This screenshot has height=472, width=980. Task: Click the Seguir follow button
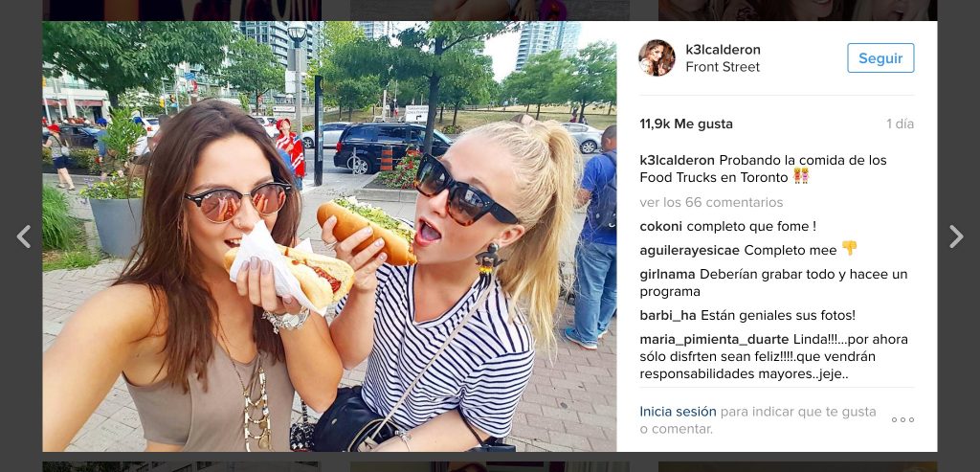[880, 58]
